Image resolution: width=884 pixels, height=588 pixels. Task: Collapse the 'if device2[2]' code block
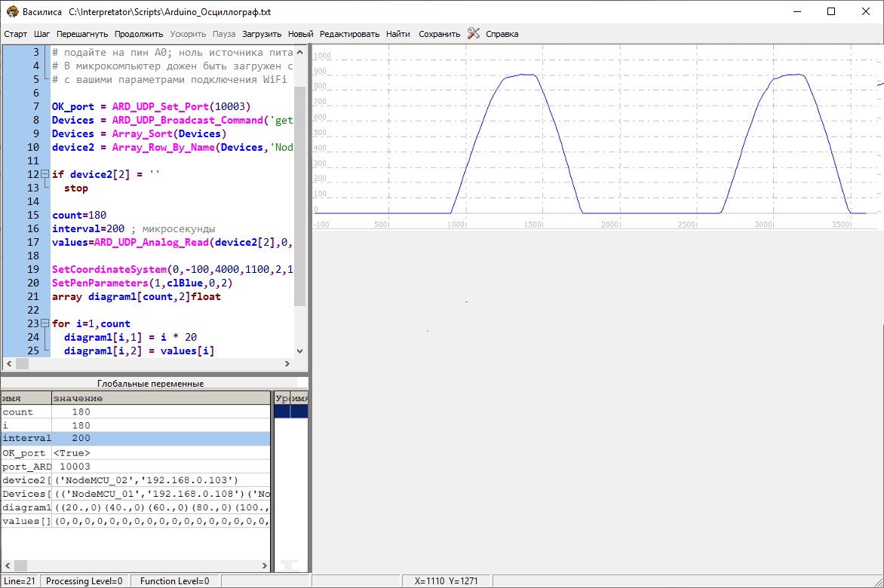click(45, 174)
